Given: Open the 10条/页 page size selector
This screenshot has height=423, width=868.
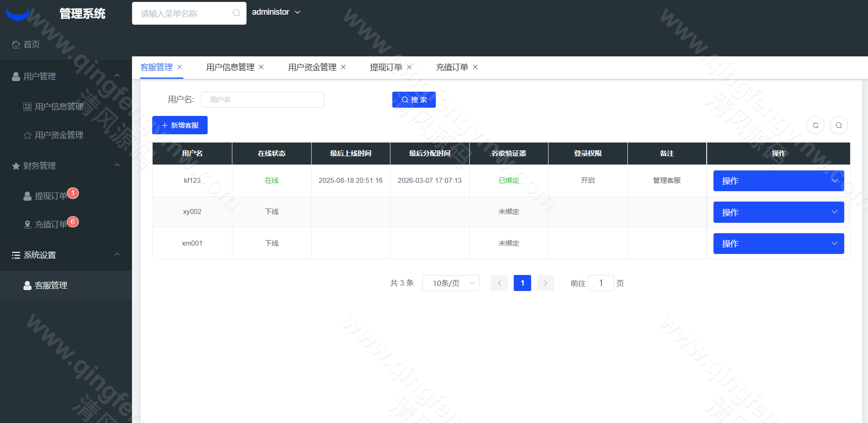Looking at the screenshot, I should click(450, 283).
